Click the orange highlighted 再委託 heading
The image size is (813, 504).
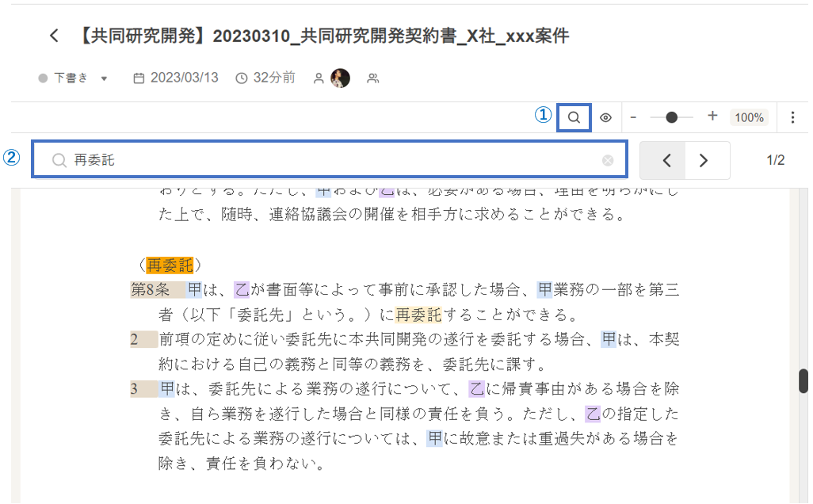[x=170, y=265]
